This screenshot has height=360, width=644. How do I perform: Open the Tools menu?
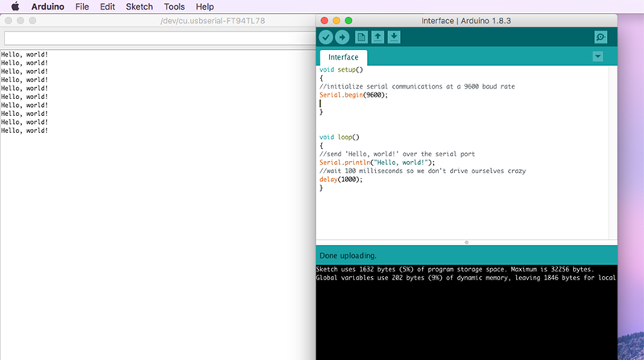click(174, 6)
